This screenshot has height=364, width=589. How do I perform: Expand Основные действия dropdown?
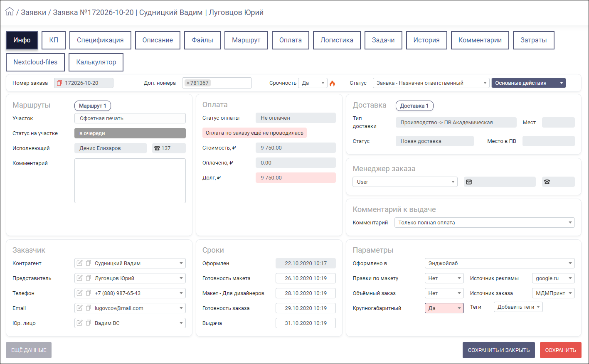[x=529, y=83]
